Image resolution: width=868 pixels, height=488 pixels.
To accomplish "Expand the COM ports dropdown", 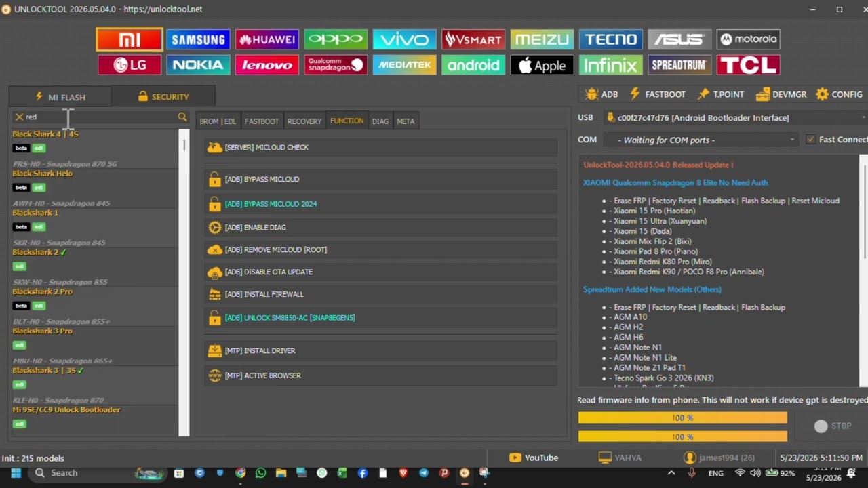I will [x=700, y=140].
